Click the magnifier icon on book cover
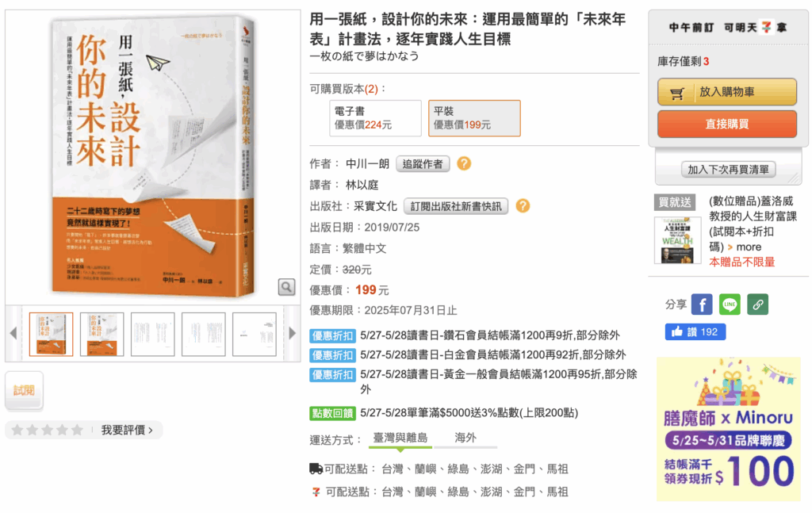 tap(286, 287)
